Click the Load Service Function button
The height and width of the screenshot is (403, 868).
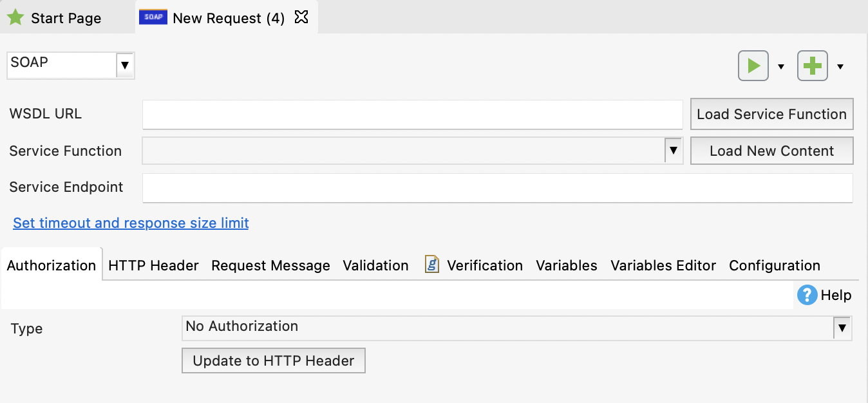point(771,114)
